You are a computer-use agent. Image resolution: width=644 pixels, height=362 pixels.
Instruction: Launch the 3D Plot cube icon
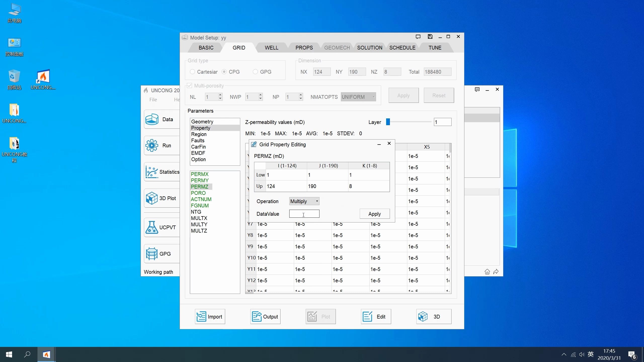click(152, 198)
